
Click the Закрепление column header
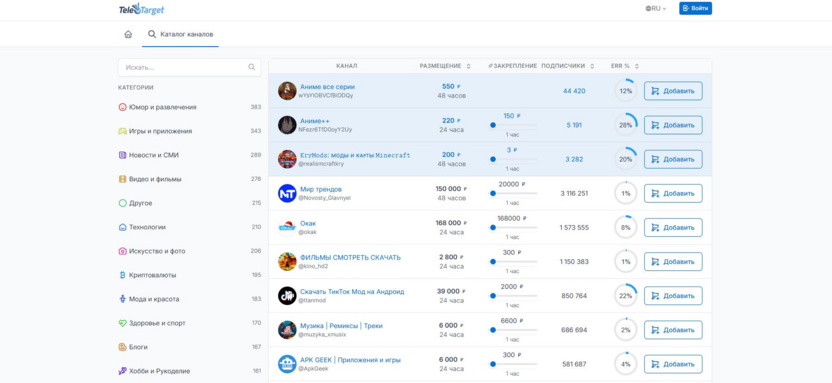[513, 66]
